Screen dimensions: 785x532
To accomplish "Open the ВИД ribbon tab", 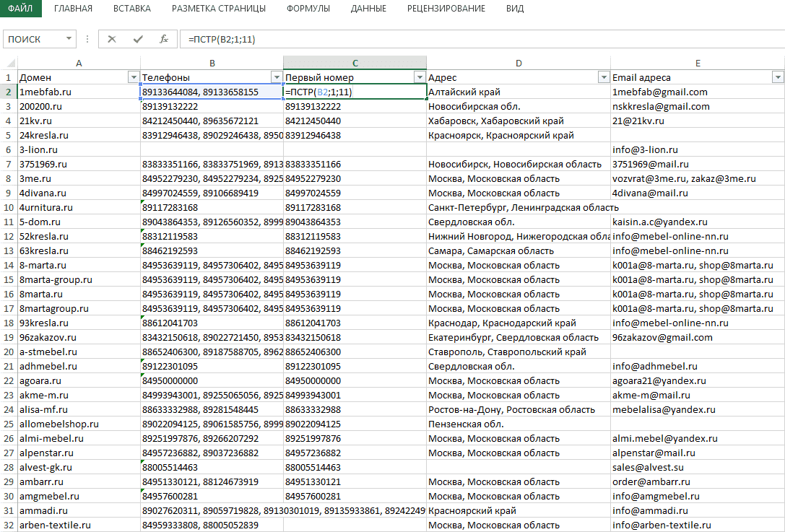I will pos(515,9).
